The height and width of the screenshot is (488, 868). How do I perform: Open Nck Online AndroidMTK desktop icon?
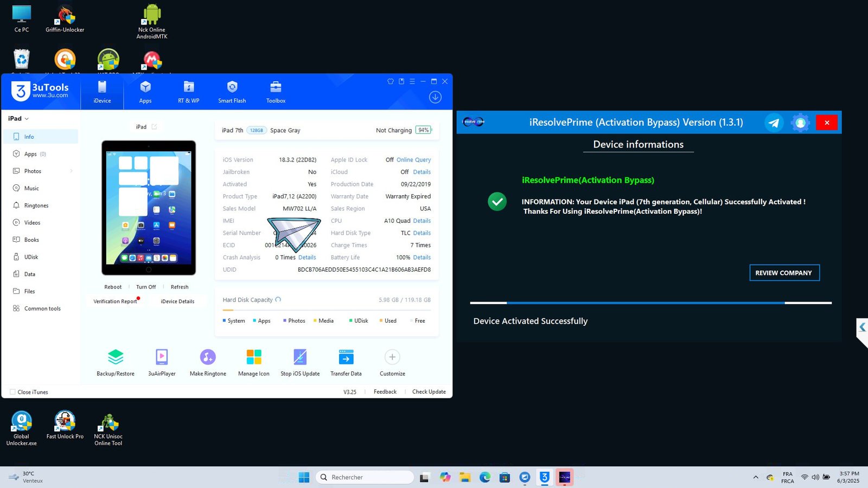pyautogui.click(x=152, y=22)
